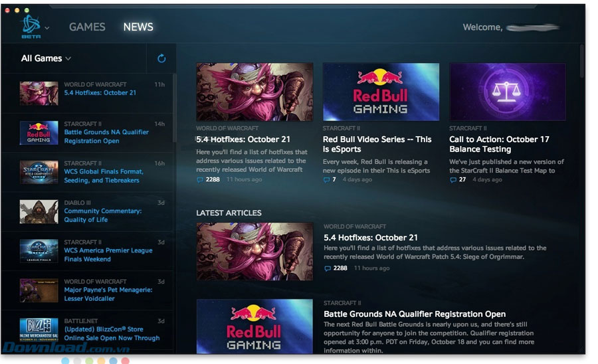Click the '11h' timestamp in sidebar
Image resolution: width=598 pixels, height=364 pixels.
point(159,84)
